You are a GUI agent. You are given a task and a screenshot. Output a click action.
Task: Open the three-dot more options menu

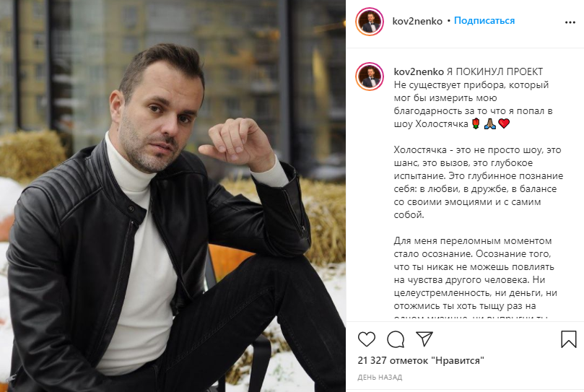click(x=570, y=22)
